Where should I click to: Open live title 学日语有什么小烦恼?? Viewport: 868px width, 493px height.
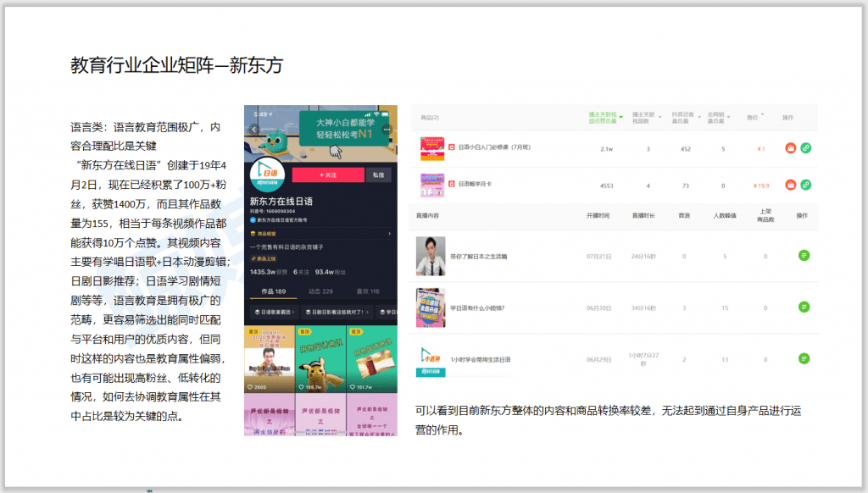tap(477, 308)
